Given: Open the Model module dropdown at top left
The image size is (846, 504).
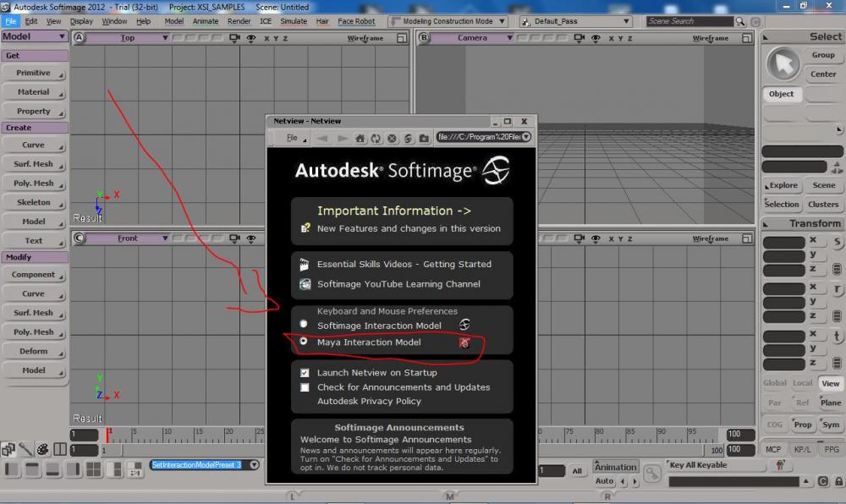Looking at the screenshot, I should pyautogui.click(x=34, y=36).
